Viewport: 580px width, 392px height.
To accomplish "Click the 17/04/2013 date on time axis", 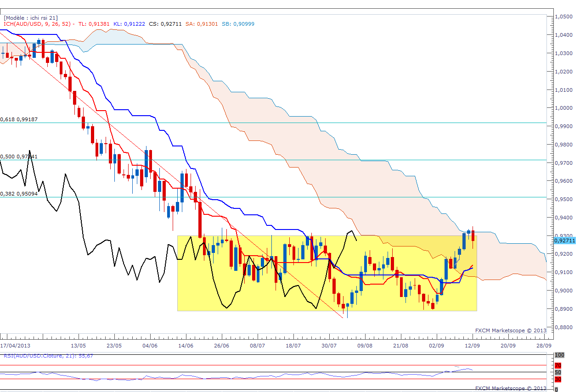I will pos(16,345).
